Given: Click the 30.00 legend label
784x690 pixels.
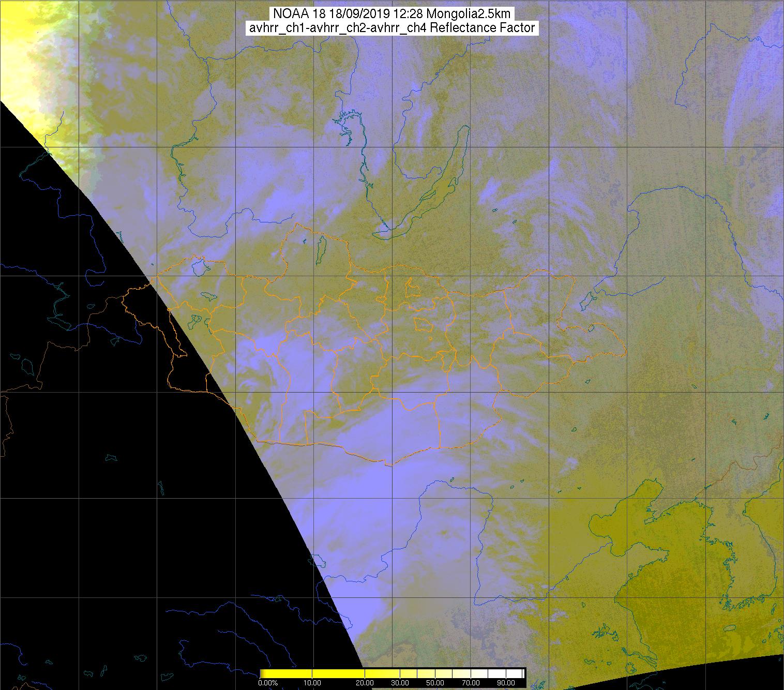Looking at the screenshot, I should [x=400, y=683].
